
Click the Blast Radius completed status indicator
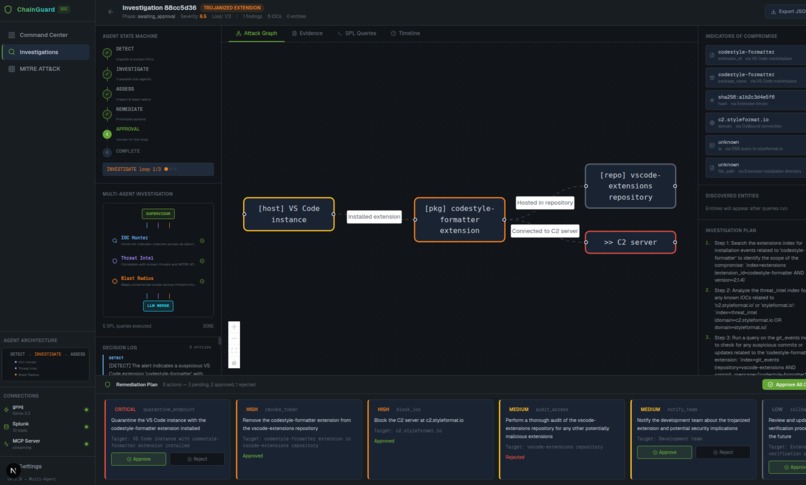click(x=202, y=281)
